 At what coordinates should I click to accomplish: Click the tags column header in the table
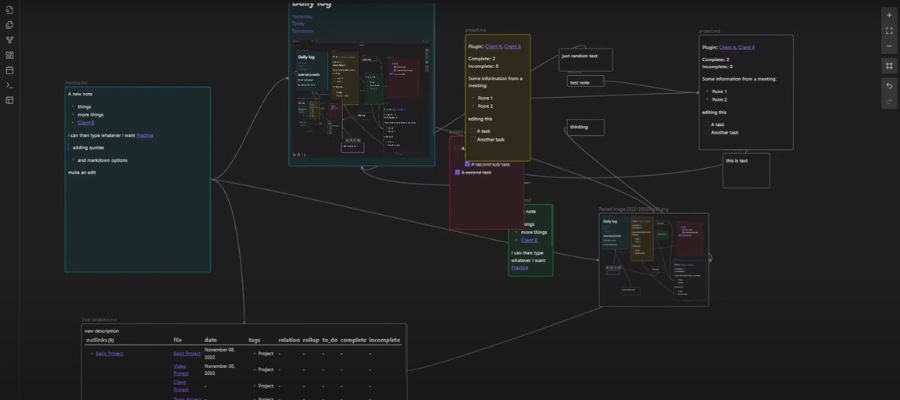coord(255,340)
